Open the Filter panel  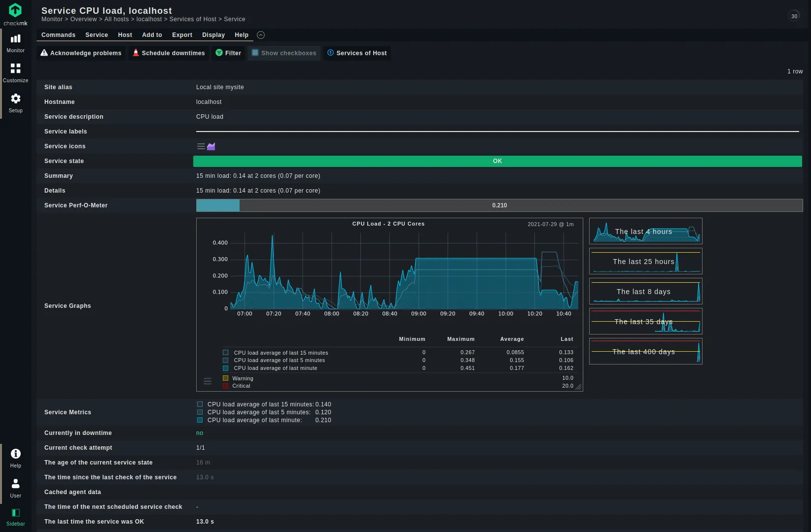(228, 53)
